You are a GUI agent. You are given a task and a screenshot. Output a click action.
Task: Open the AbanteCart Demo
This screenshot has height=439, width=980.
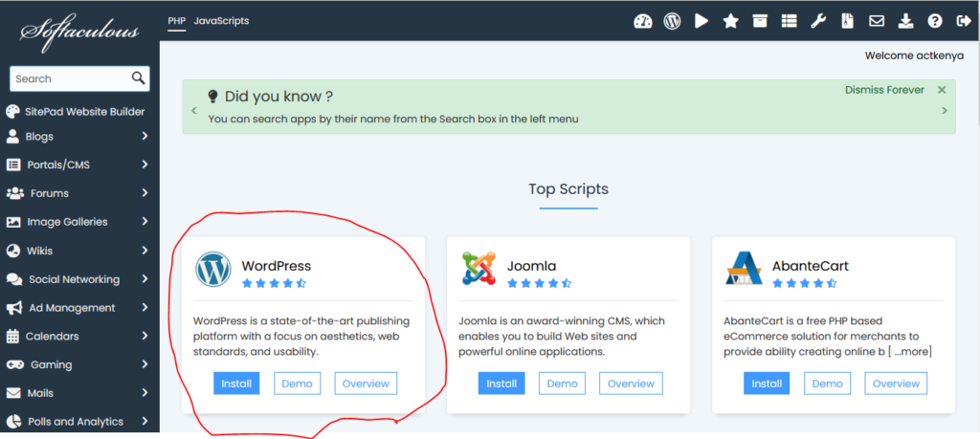click(x=828, y=384)
